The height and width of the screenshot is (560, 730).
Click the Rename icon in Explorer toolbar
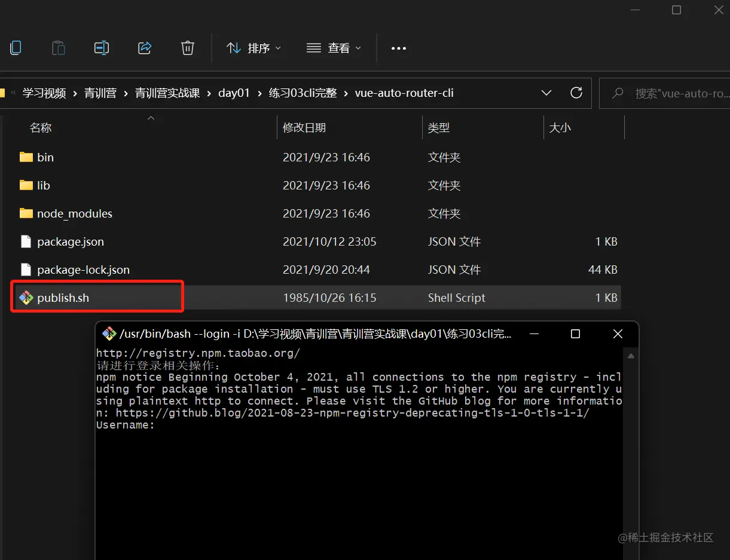coord(102,48)
